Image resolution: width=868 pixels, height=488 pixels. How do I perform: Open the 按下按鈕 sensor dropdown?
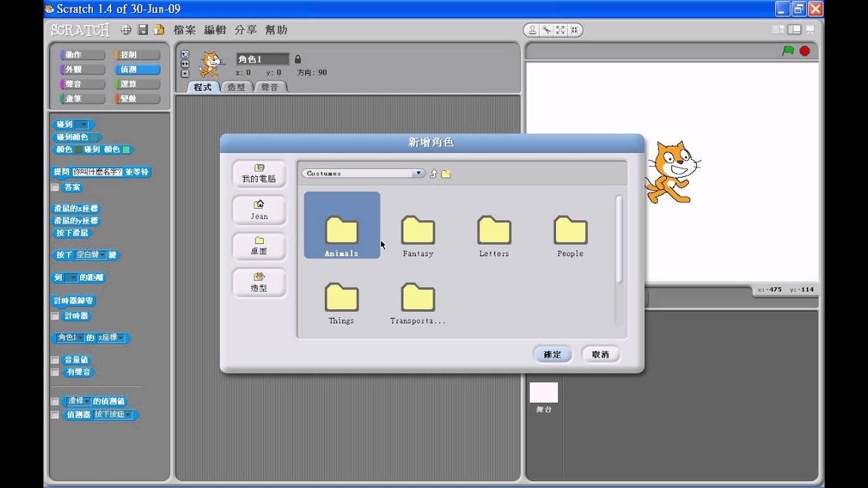click(x=113, y=415)
